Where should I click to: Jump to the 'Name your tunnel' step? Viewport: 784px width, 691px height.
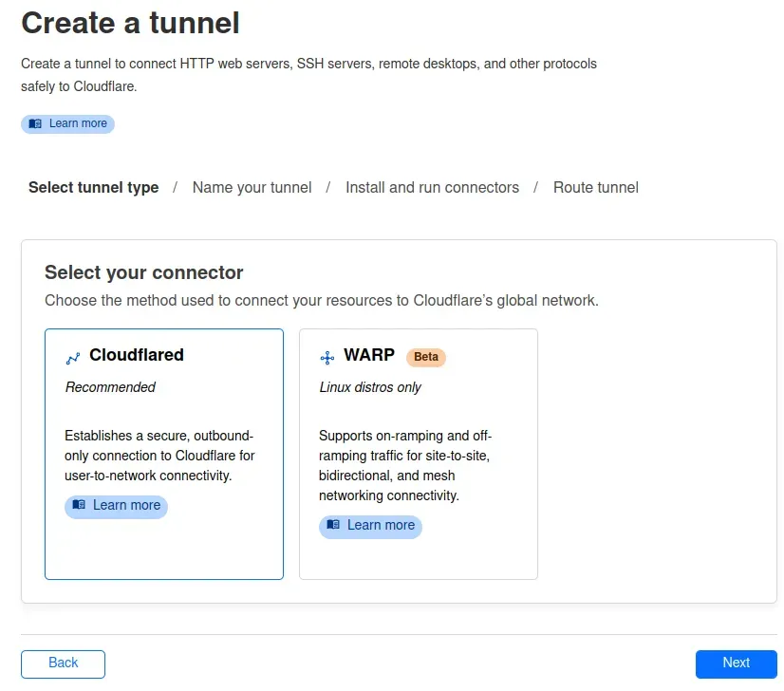click(252, 187)
